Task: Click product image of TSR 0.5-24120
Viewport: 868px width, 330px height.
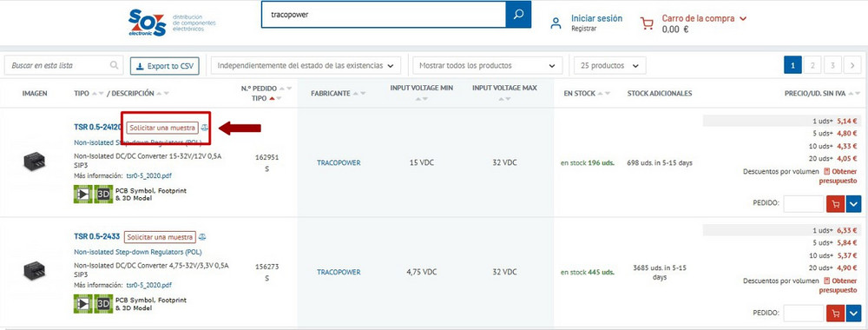Action: point(35,162)
